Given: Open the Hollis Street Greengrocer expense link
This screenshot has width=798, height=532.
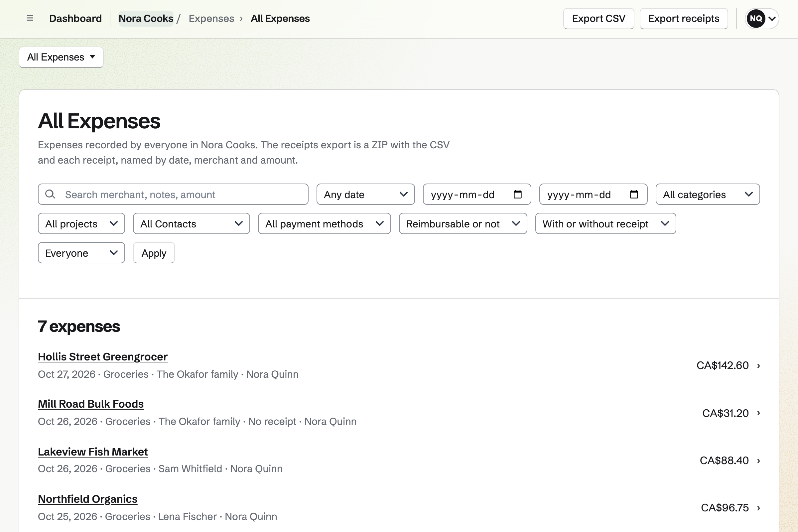Looking at the screenshot, I should (102, 356).
